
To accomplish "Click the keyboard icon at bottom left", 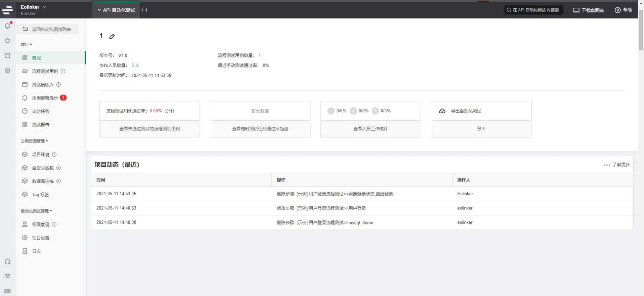I will click(7, 291).
